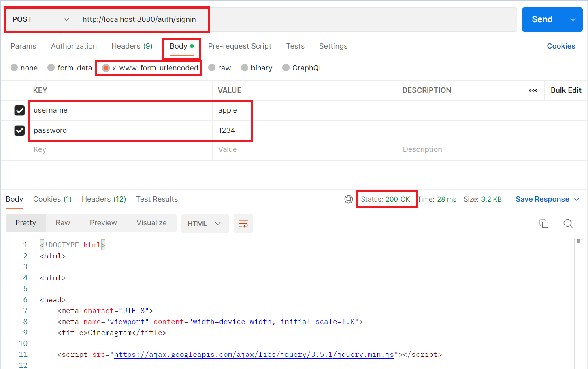Click the empty Key placeholder field
This screenshot has width=588, height=369.
tap(120, 149)
